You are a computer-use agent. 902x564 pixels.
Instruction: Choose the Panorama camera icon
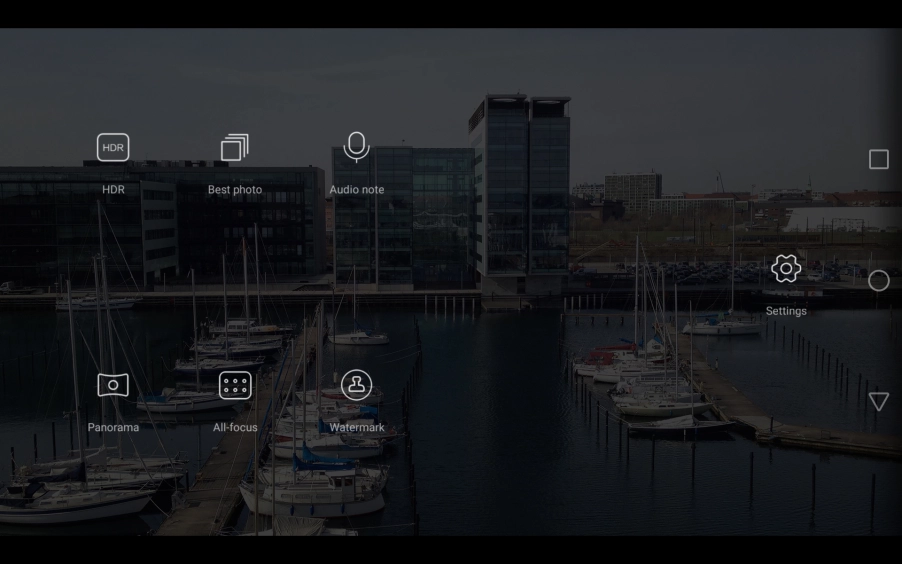point(113,385)
